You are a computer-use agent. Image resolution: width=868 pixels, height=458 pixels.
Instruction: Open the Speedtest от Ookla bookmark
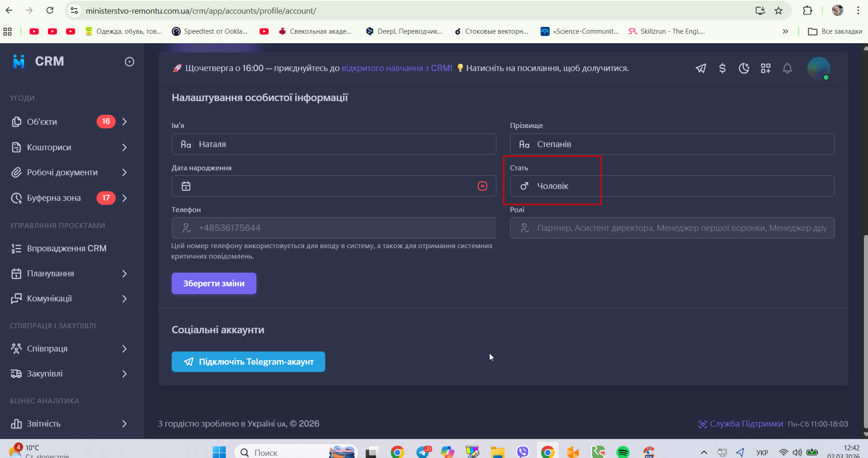[210, 31]
